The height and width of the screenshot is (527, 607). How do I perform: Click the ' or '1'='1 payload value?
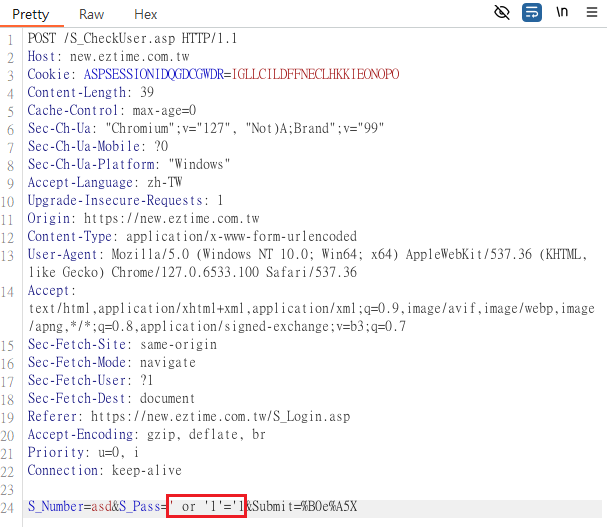click(206, 506)
